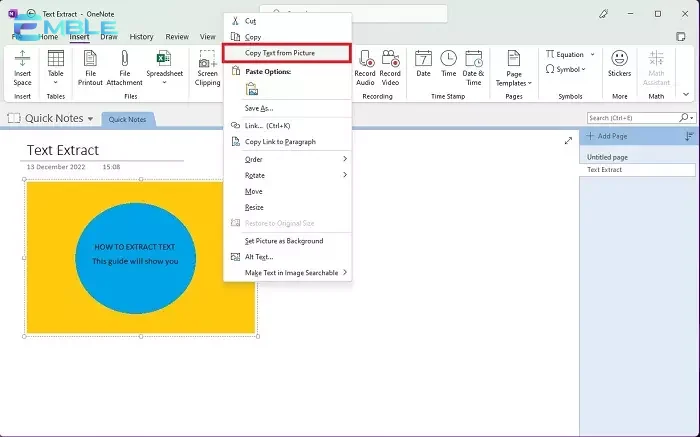The image size is (700, 437).
Task: Start a Screen Clipping
Action: coord(208,68)
